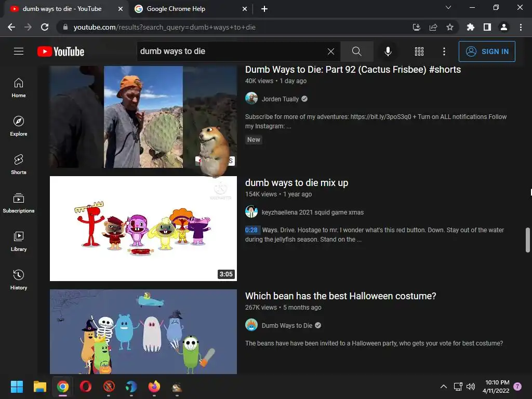
Task: Open 'Which bean has the best Halloween costume?'
Action: [x=340, y=296]
